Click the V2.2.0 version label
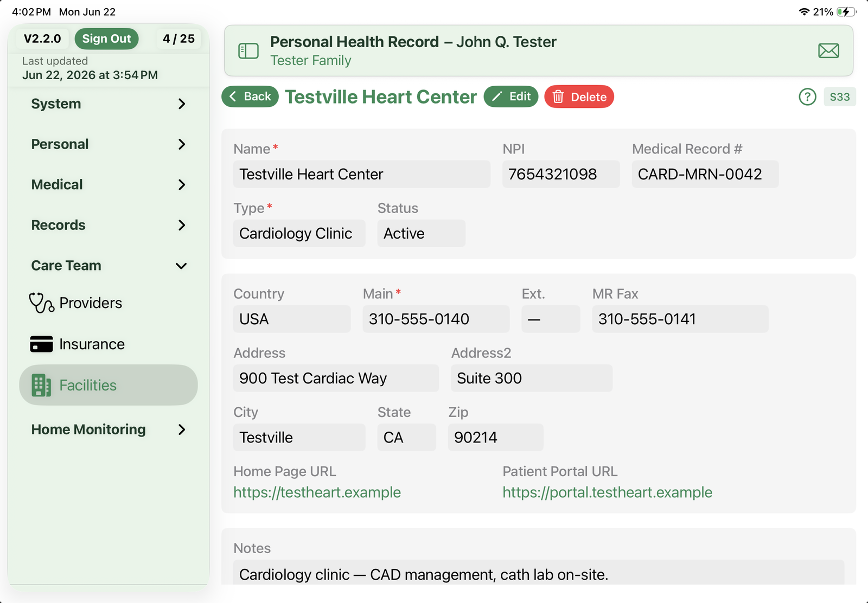868x603 pixels. pyautogui.click(x=42, y=39)
